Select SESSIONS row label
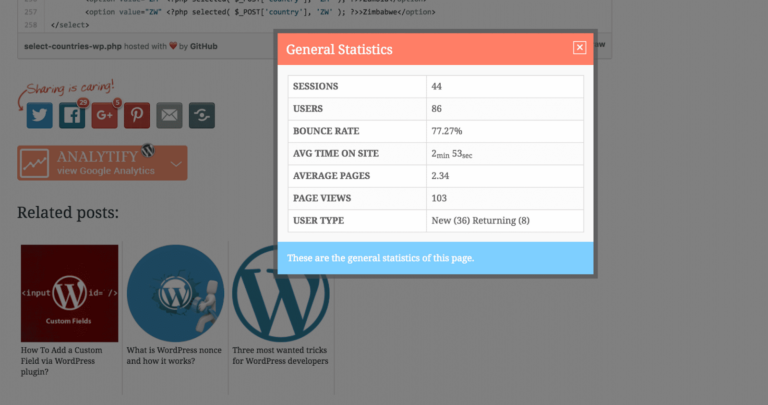768x405 pixels. coord(315,86)
